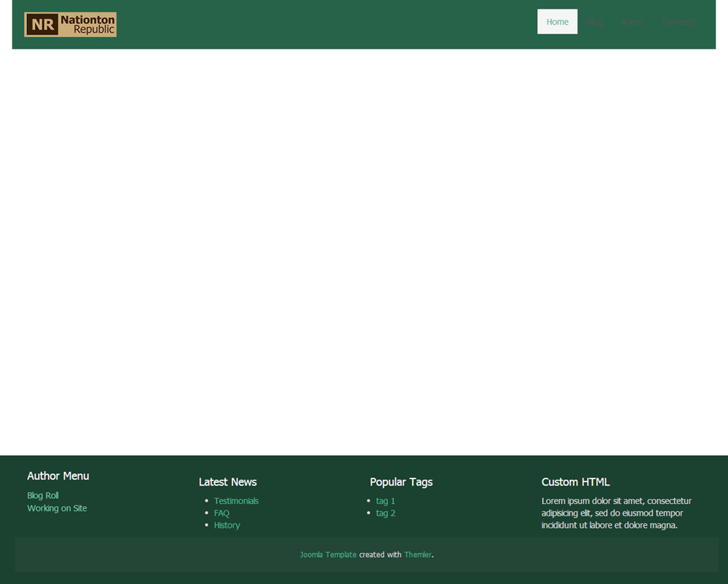This screenshot has height=584, width=728.
Task: Follow the Joomla Template footer link
Action: pyautogui.click(x=328, y=555)
